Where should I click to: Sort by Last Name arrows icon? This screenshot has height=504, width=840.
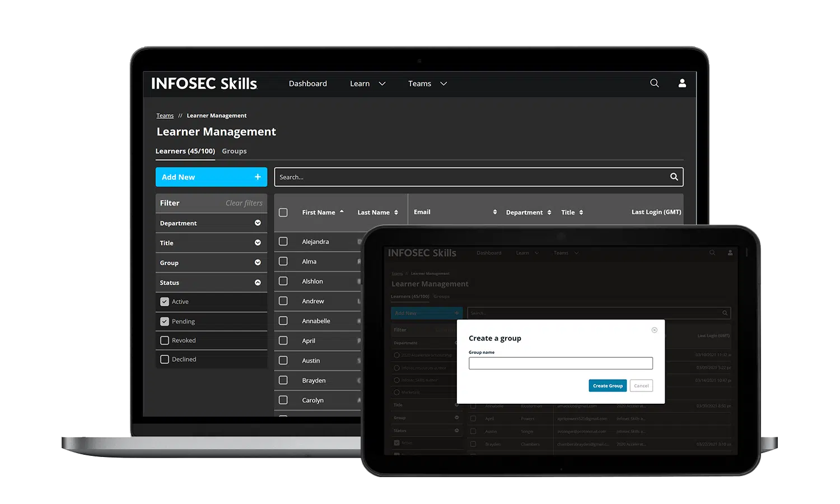pos(396,212)
